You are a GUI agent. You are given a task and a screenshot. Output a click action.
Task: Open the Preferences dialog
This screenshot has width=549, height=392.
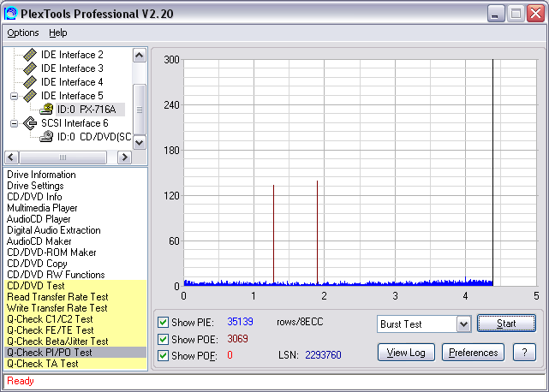click(x=473, y=353)
